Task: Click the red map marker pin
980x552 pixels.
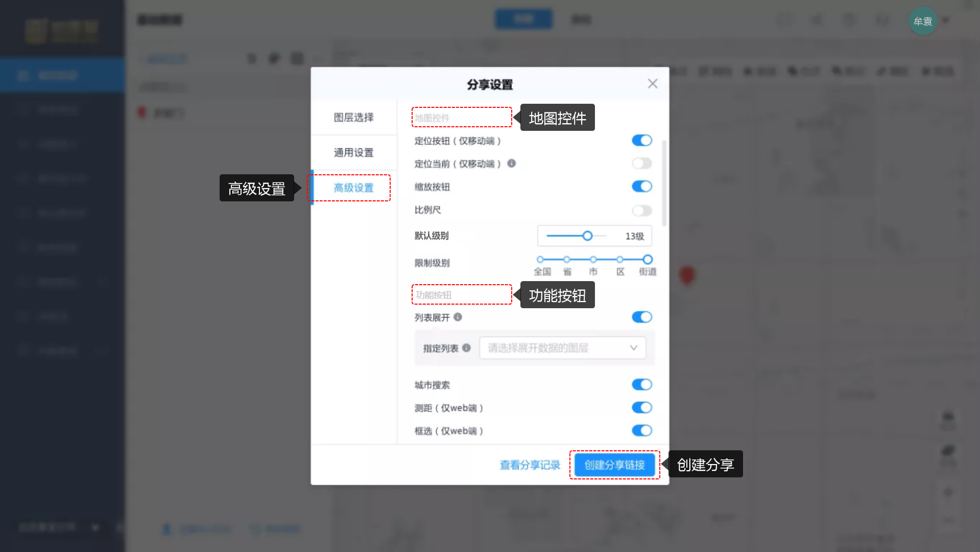Action: [x=687, y=275]
